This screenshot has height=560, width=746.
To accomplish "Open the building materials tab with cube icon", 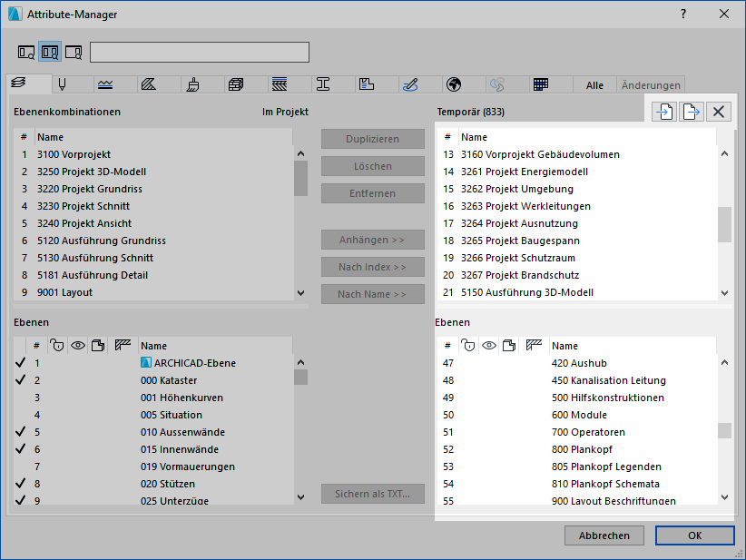I will coord(237,84).
